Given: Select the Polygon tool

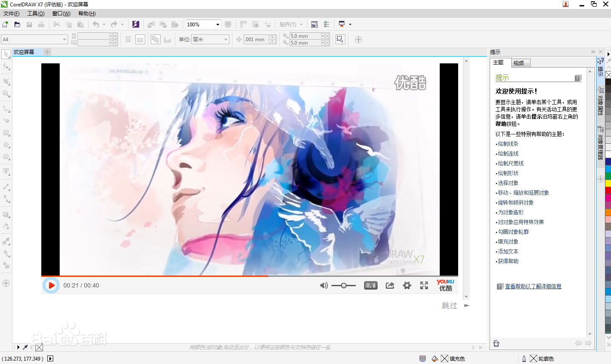Looking at the screenshot, I should pos(6,157).
